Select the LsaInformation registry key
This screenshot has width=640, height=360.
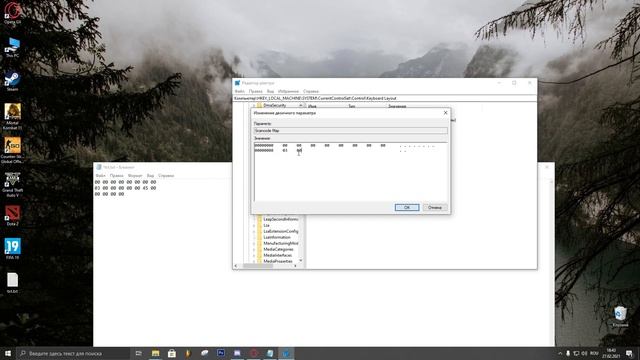(277, 237)
